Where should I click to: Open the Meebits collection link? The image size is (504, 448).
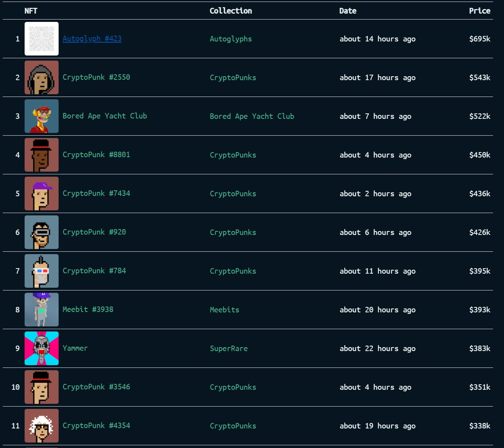pos(225,310)
